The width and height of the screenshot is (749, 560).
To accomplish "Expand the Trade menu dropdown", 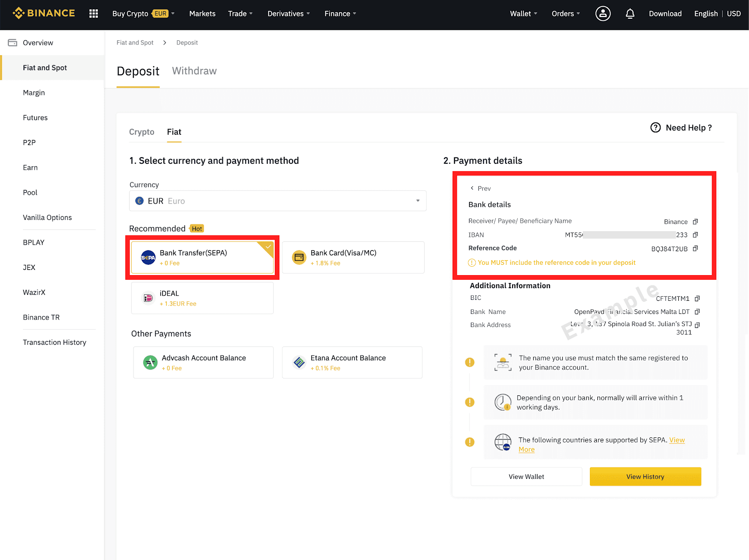I will (240, 14).
